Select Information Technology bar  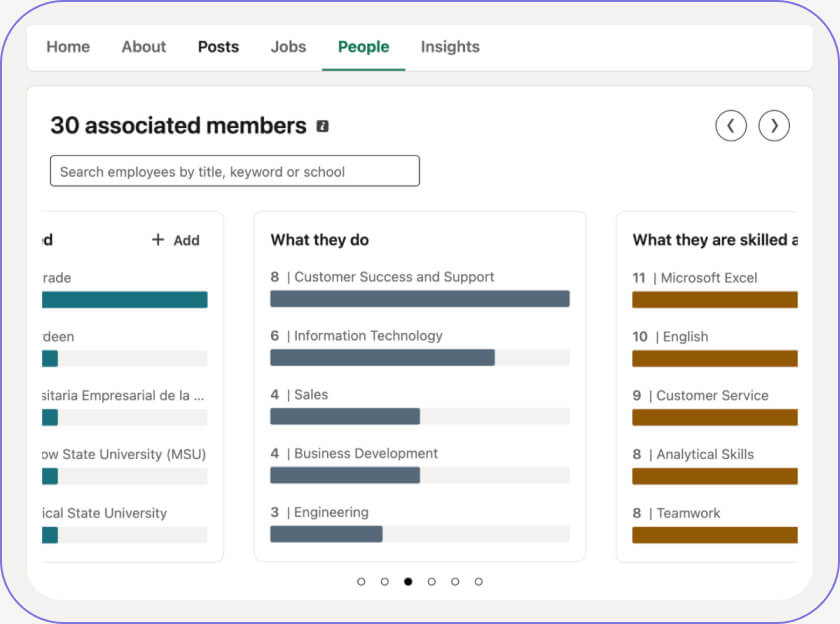419,358
